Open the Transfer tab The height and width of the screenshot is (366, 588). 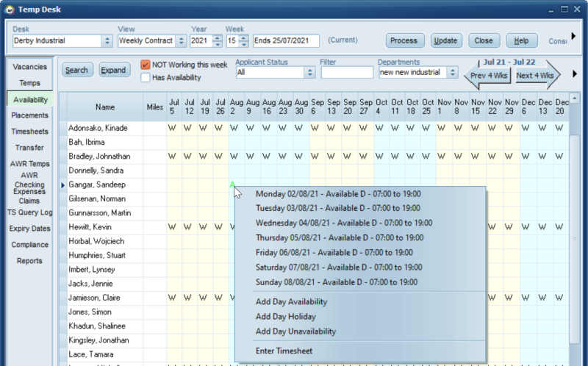[29, 148]
